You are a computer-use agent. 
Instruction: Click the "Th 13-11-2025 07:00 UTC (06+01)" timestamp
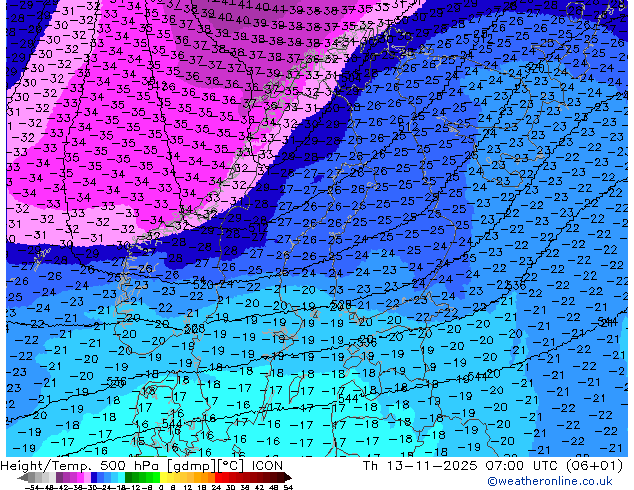point(493,466)
